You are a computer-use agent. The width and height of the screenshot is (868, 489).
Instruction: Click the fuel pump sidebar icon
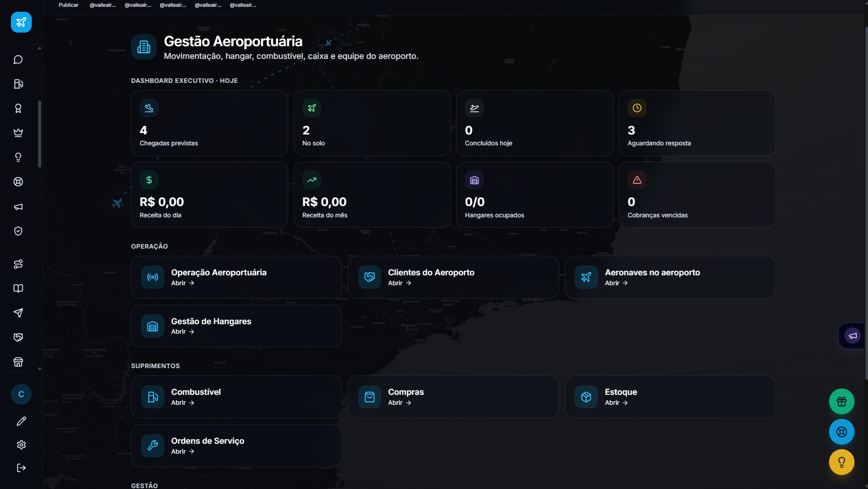pos(18,84)
